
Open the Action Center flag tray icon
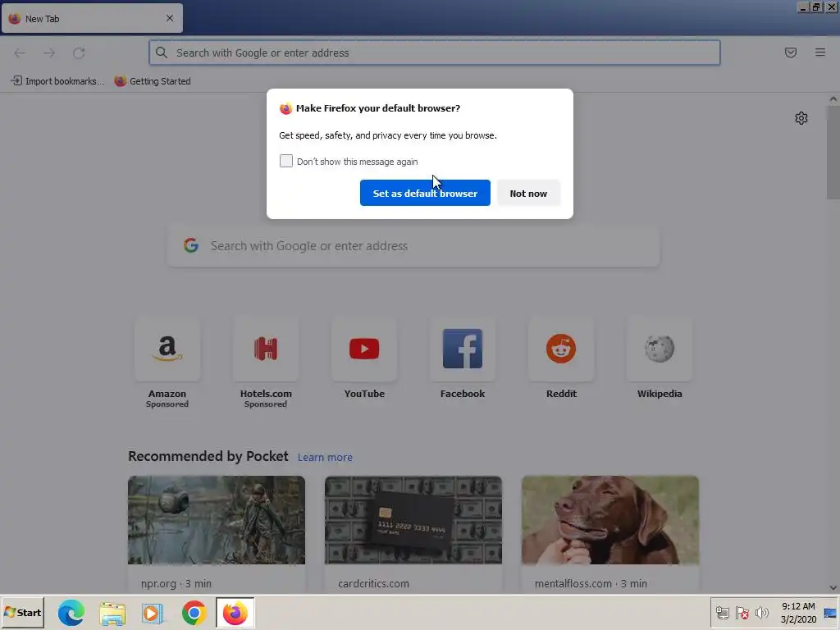742,612
